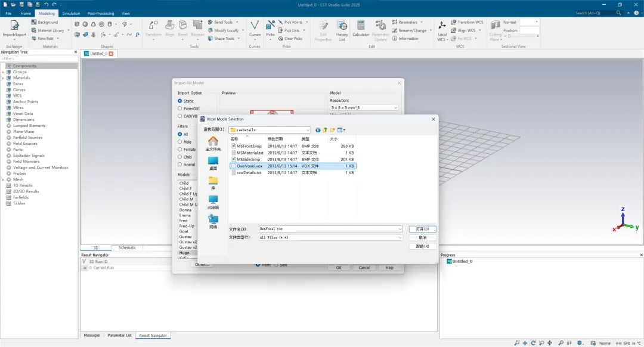
Task: Go up one folder level
Action: click(326, 130)
